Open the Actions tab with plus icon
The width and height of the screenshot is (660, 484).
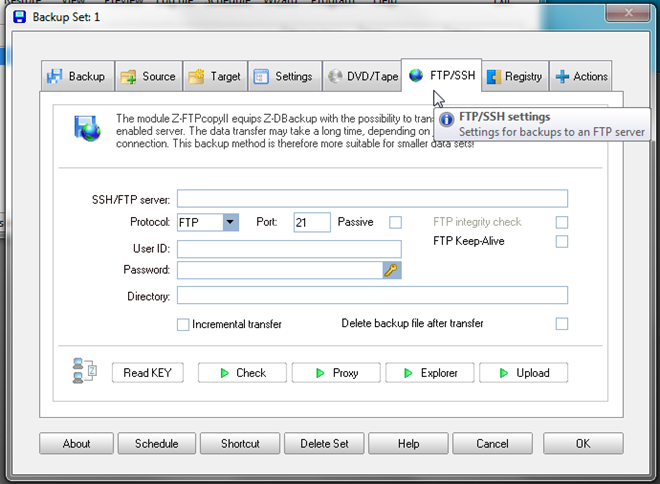[581, 76]
